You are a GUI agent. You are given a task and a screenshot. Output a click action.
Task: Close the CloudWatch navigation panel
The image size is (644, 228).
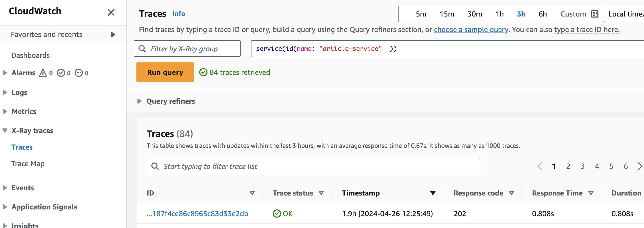point(111,12)
